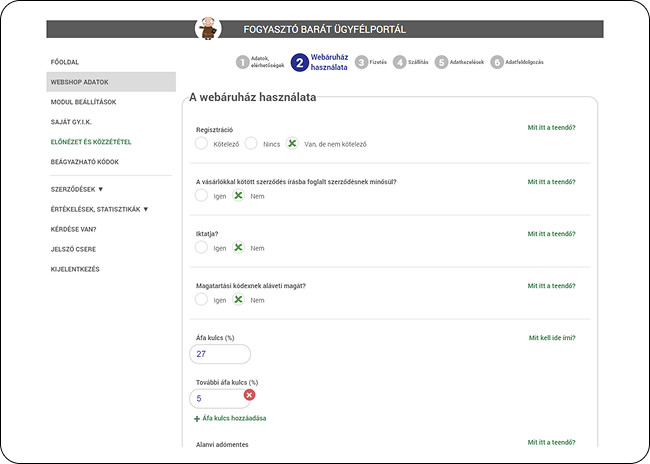Select Kötelező for Regisztráció
The width and height of the screenshot is (650, 464).
tap(202, 144)
